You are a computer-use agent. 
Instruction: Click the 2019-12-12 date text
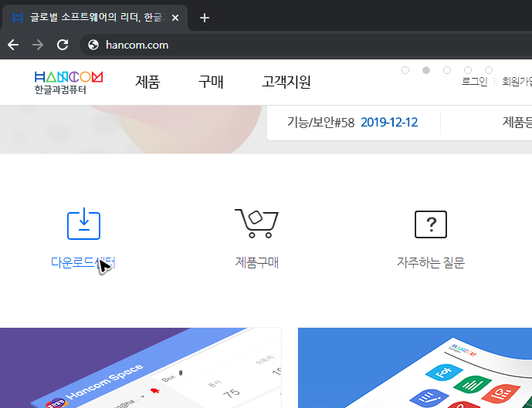click(x=389, y=123)
